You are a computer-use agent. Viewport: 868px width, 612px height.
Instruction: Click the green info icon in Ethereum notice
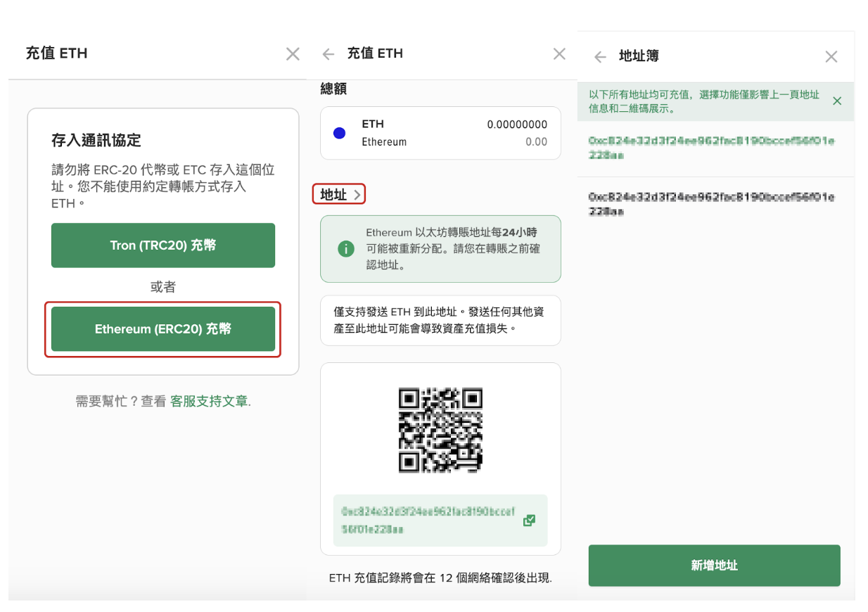tap(346, 248)
